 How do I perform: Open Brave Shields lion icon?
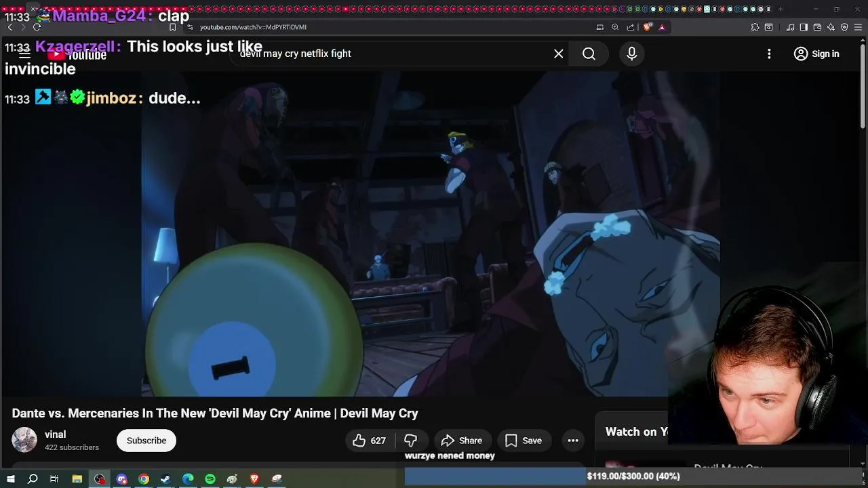click(648, 27)
